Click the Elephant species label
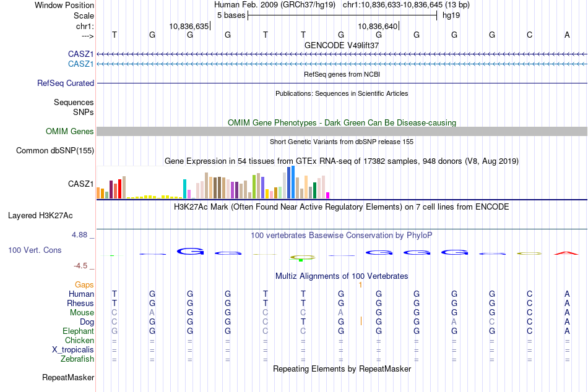 pyautogui.click(x=78, y=331)
